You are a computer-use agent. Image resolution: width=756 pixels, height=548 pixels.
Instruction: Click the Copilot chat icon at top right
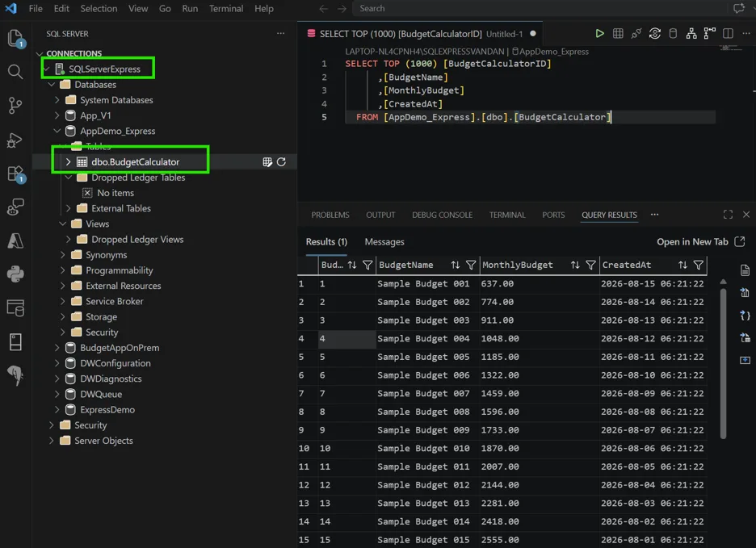[x=739, y=8]
